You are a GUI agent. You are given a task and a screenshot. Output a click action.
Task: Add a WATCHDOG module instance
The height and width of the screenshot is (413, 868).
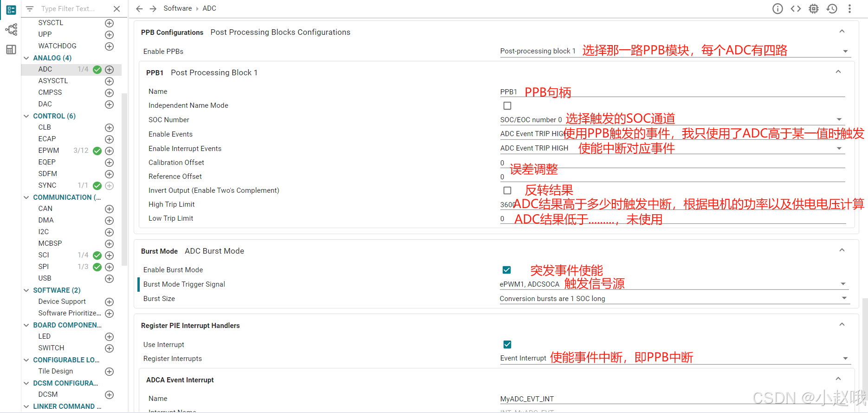[x=110, y=46]
